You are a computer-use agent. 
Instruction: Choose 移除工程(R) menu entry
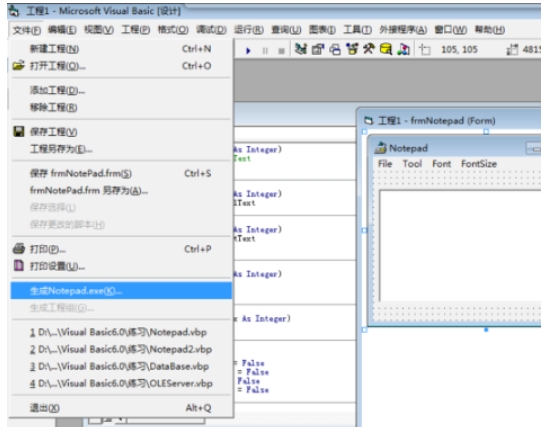tap(121, 107)
